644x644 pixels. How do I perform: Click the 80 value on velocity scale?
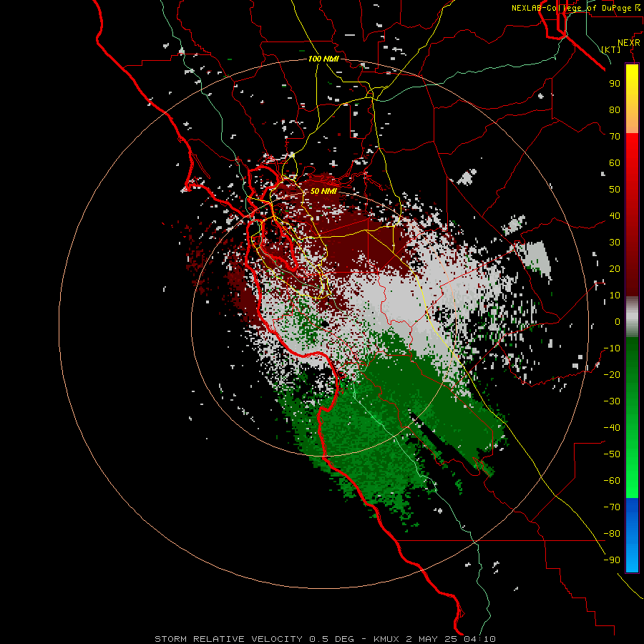coord(615,109)
